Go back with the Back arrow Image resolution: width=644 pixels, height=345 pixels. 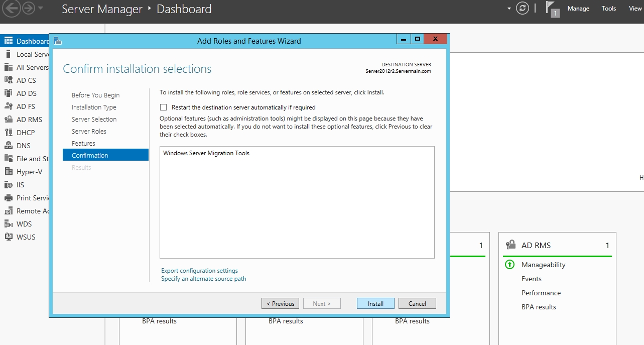(12, 9)
